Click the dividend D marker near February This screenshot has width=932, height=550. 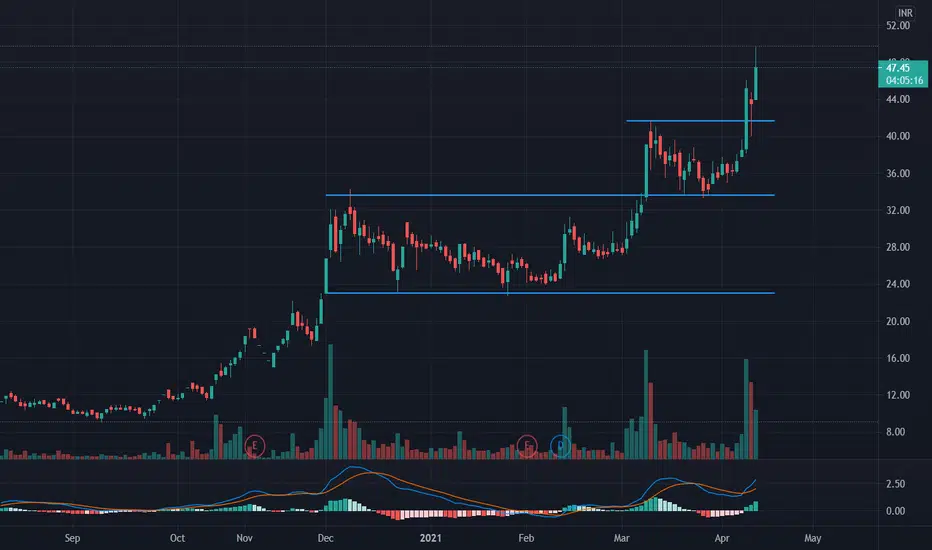click(x=561, y=445)
